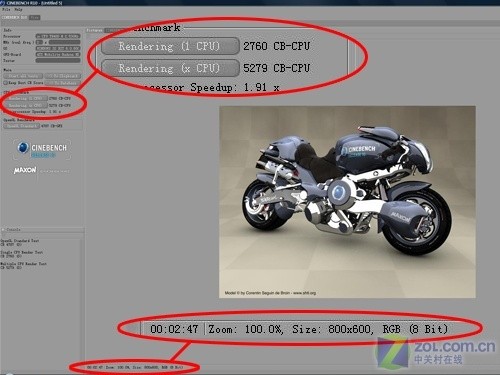Click the CINEBENCH app icon in title bar

point(3,3)
